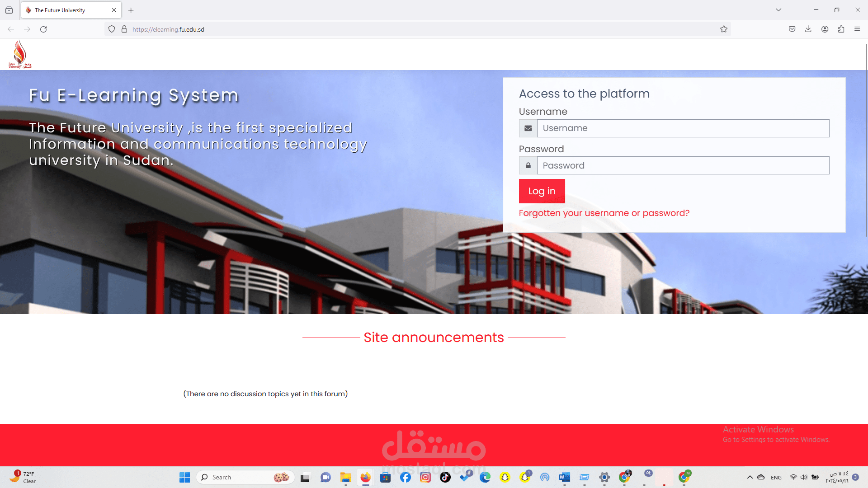Show hidden icons in the system tray

click(x=750, y=477)
